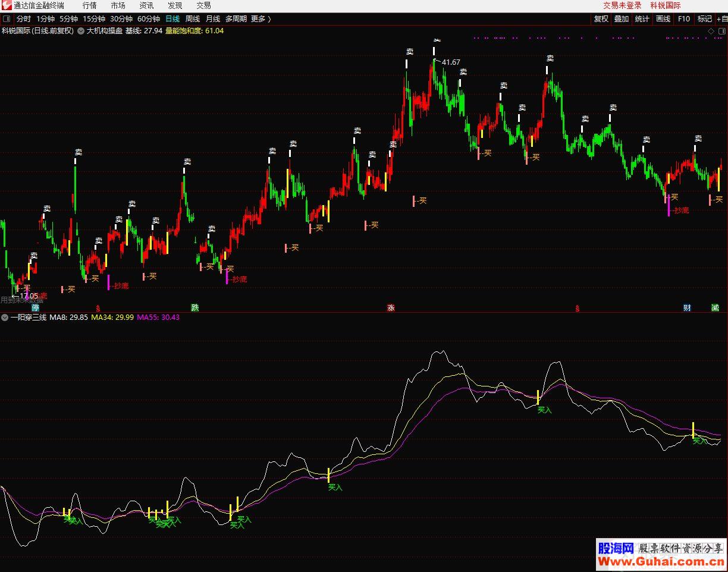Click the blue 财 event marker on the date axis

[687, 308]
